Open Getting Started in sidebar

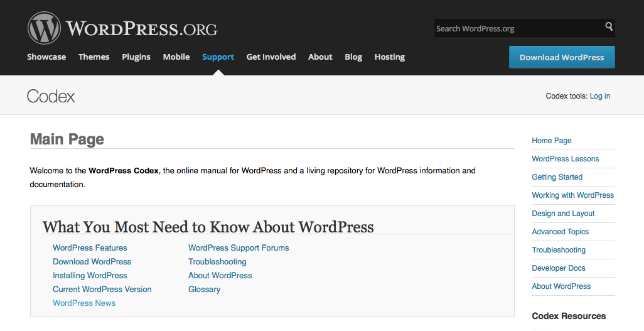click(557, 177)
